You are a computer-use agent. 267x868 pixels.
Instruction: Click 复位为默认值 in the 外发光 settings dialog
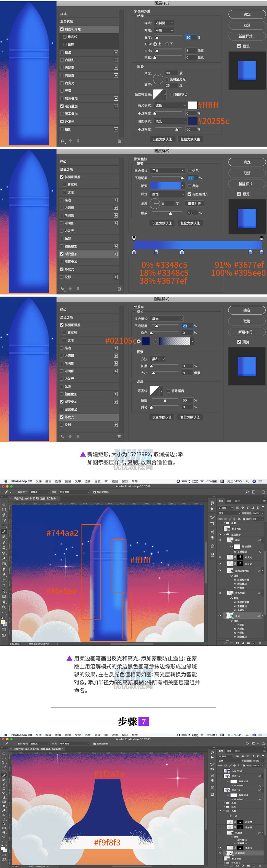tap(190, 417)
